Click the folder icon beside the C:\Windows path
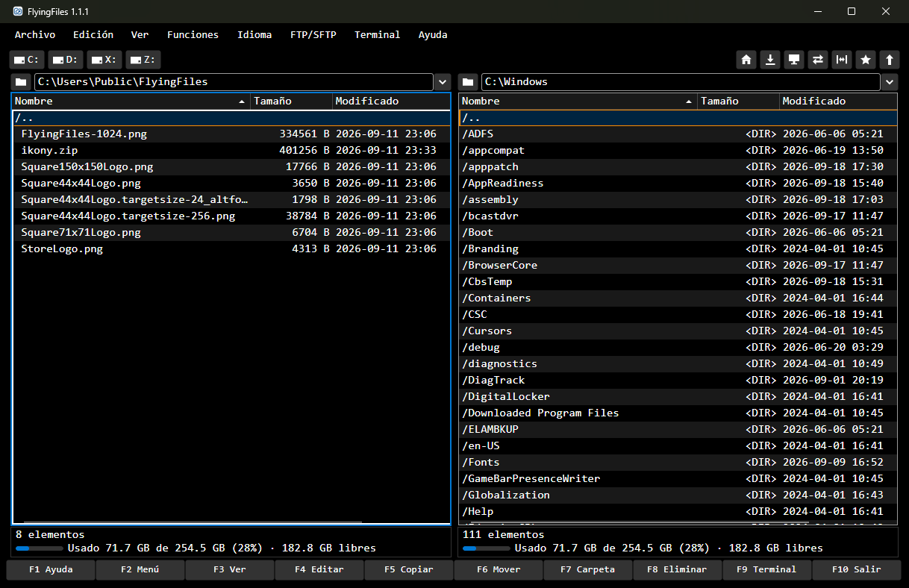This screenshot has height=588, width=909. coord(468,82)
